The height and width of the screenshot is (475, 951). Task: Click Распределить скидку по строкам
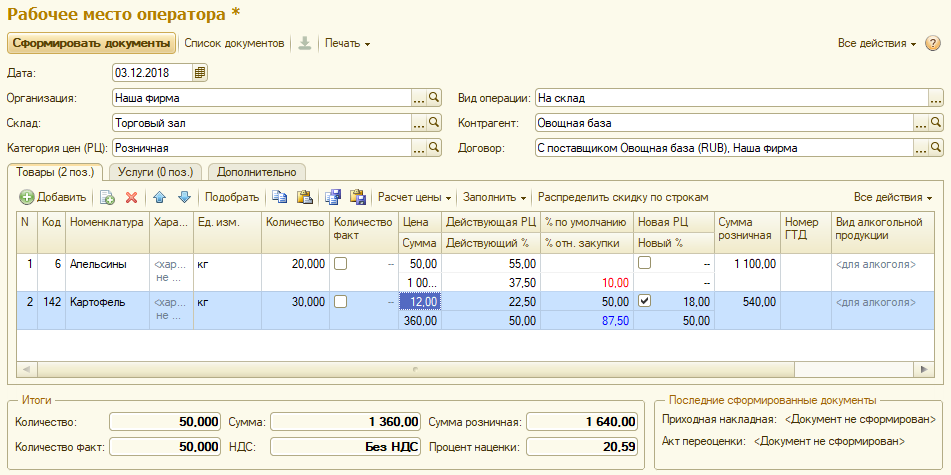(x=623, y=197)
